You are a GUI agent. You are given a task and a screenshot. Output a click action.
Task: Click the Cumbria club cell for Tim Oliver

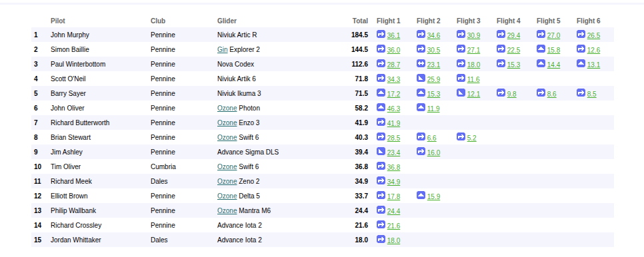pyautogui.click(x=163, y=167)
